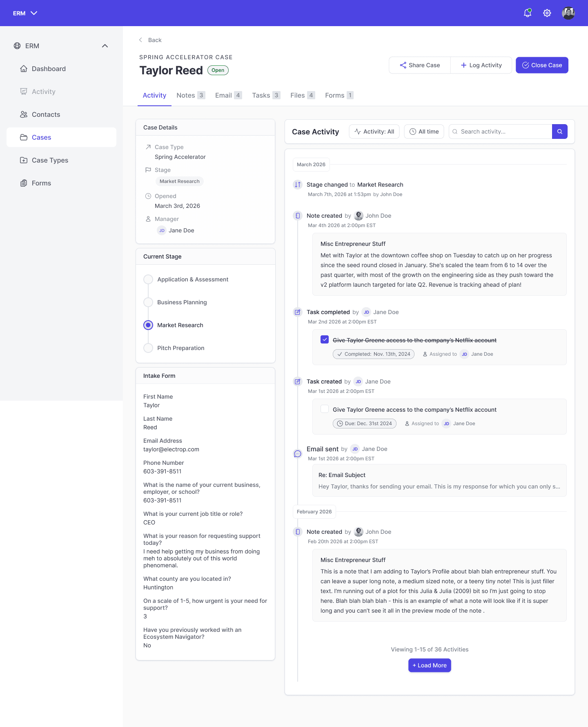Click the Stage flag icon

point(148,170)
